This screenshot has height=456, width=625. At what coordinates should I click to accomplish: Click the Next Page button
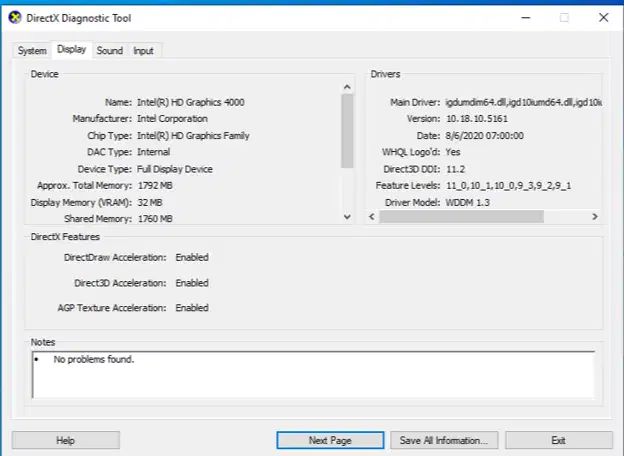tap(330, 440)
